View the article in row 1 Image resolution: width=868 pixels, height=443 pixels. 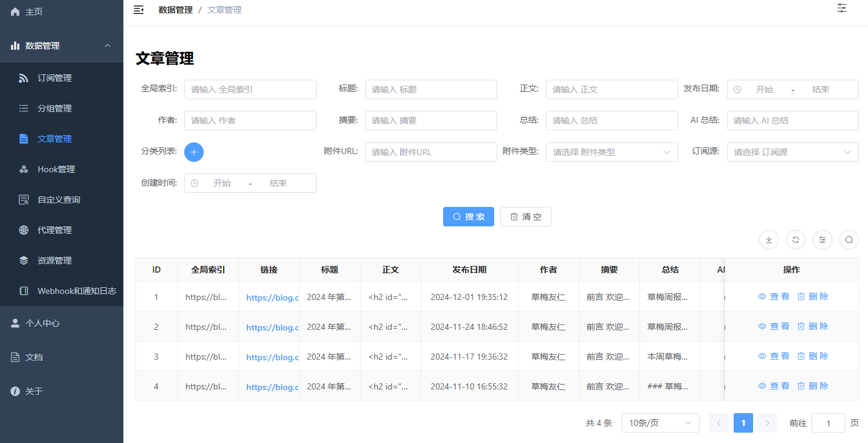pyautogui.click(x=774, y=296)
